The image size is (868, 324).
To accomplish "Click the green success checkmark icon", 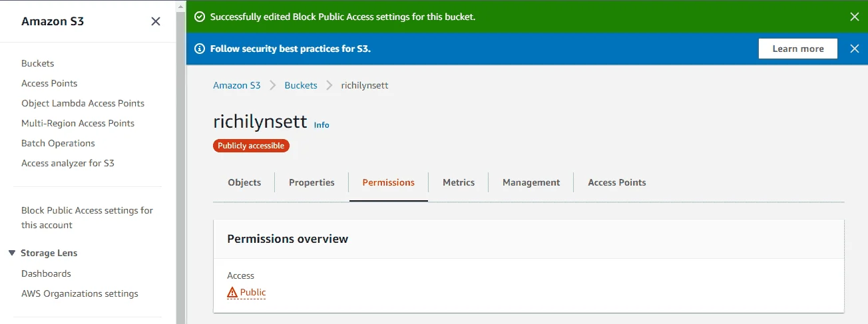I will point(199,17).
